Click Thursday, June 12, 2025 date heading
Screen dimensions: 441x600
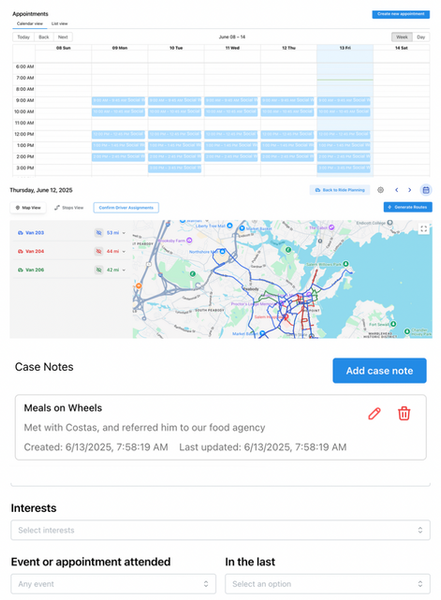coord(41,190)
